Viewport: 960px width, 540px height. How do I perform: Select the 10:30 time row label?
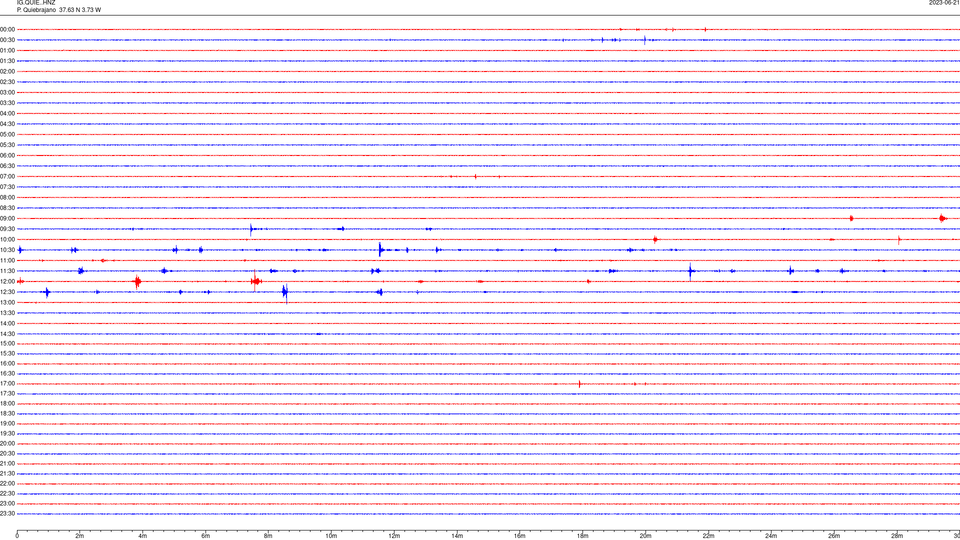(7, 250)
